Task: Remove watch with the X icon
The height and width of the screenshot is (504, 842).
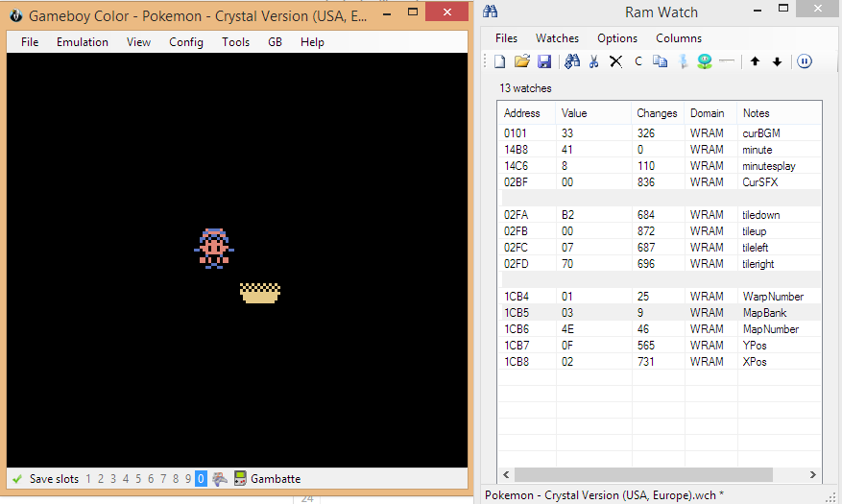Action: tap(615, 61)
